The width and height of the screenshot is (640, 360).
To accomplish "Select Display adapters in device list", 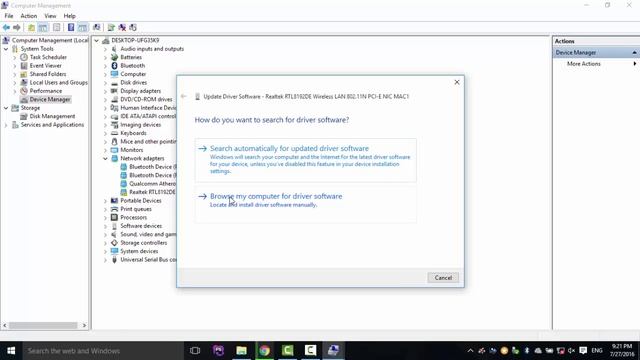I will pyautogui.click(x=140, y=91).
